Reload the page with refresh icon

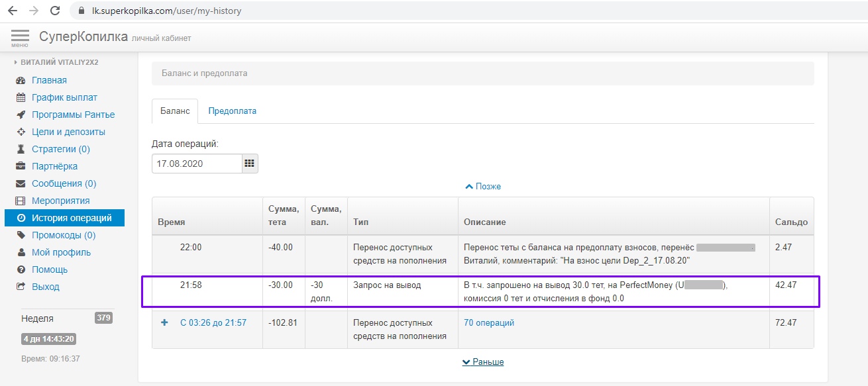coord(55,11)
